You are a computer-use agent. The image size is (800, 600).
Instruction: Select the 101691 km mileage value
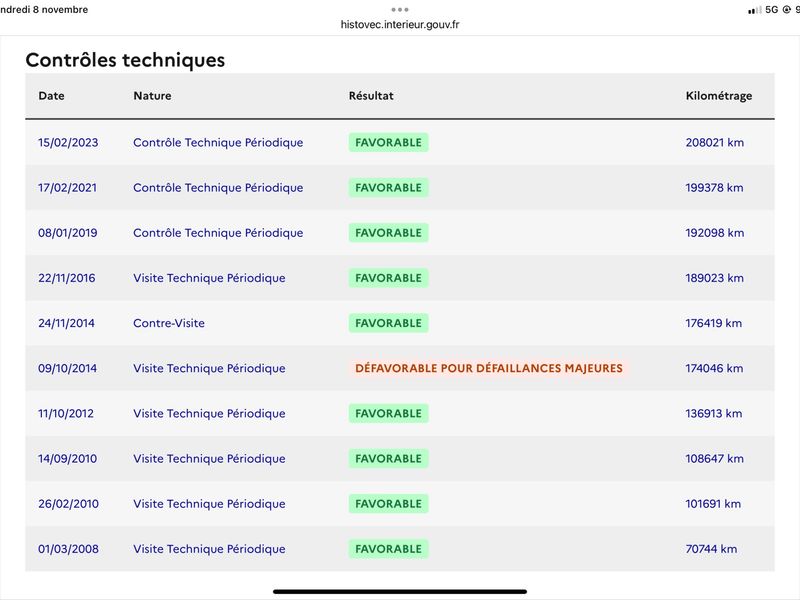(713, 504)
